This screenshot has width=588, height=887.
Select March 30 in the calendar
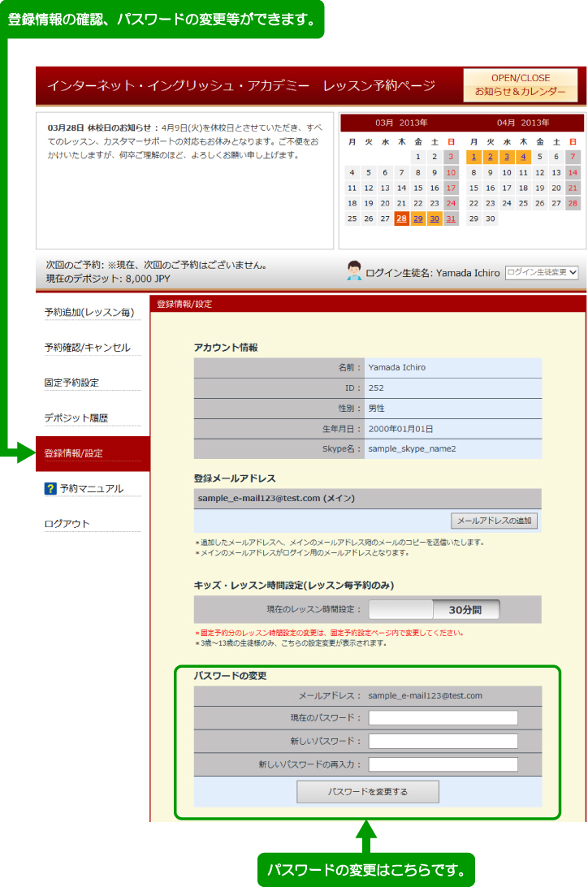435,219
